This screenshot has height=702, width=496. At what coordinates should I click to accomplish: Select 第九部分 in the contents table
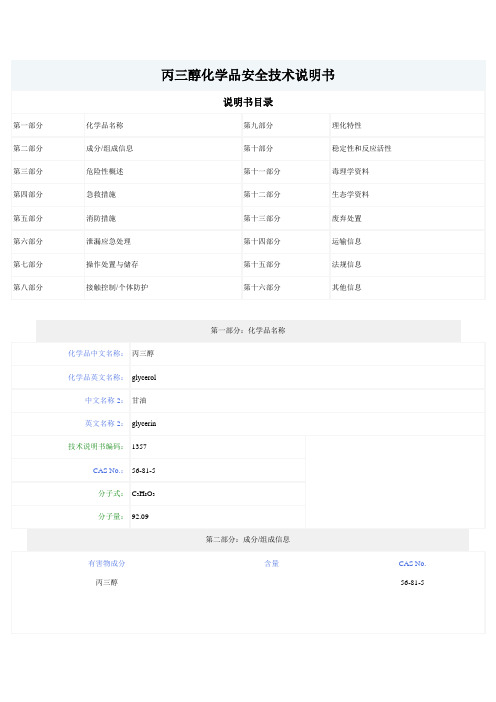(x=258, y=125)
